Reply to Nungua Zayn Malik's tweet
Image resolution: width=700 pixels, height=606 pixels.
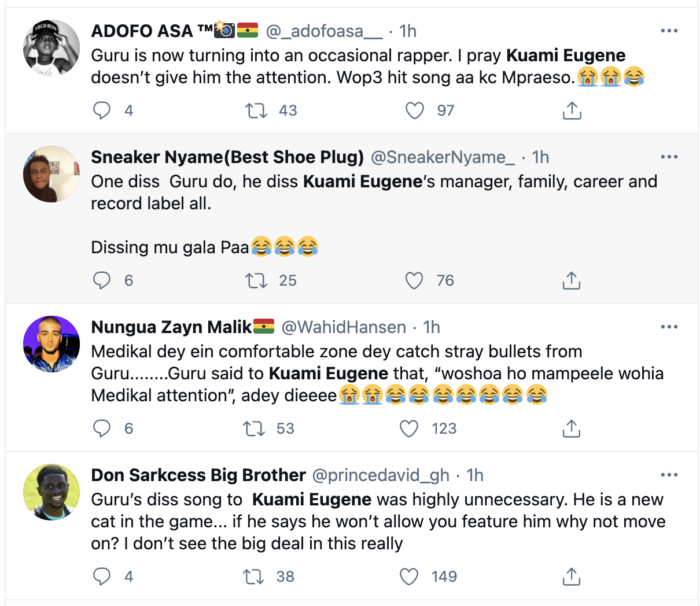(102, 428)
